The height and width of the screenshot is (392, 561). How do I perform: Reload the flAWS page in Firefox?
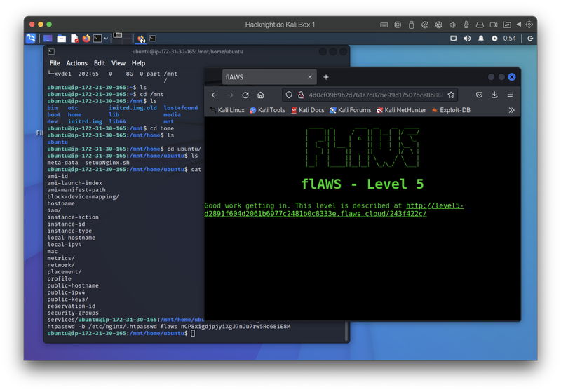point(245,95)
